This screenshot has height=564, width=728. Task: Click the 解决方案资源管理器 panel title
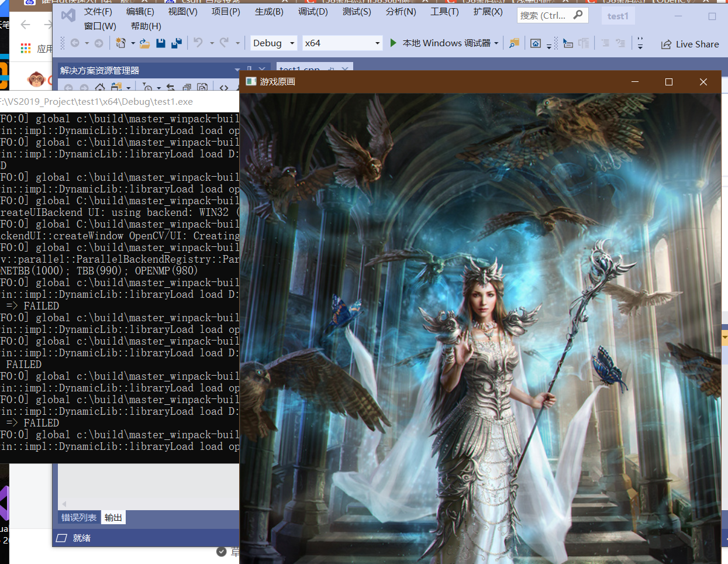tap(99, 70)
